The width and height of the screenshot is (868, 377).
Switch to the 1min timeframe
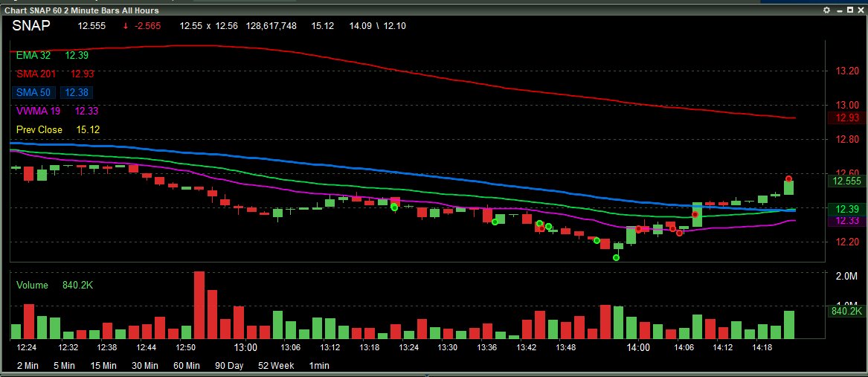coord(319,365)
